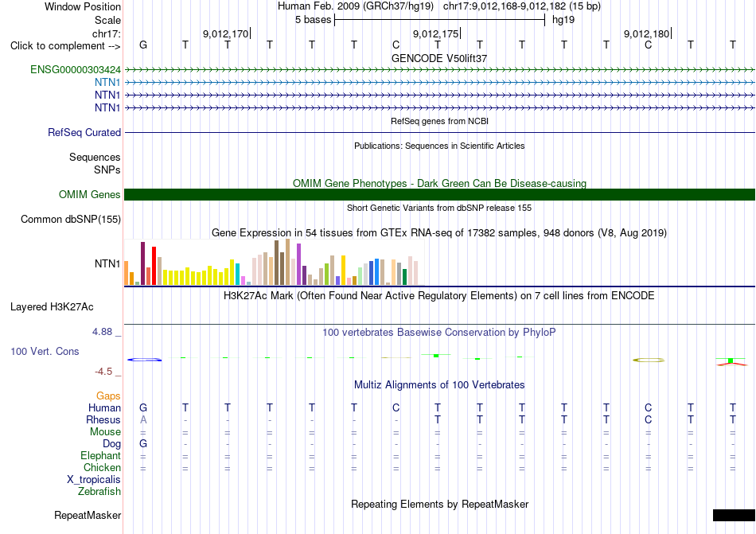
Task: Open the RefSeq Curated track label
Action: click(84, 133)
